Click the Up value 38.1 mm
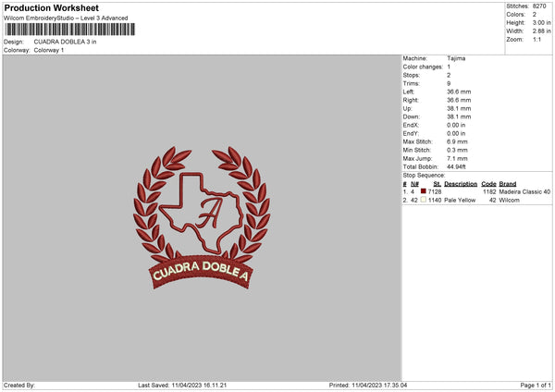555x392 pixels. 459,108
